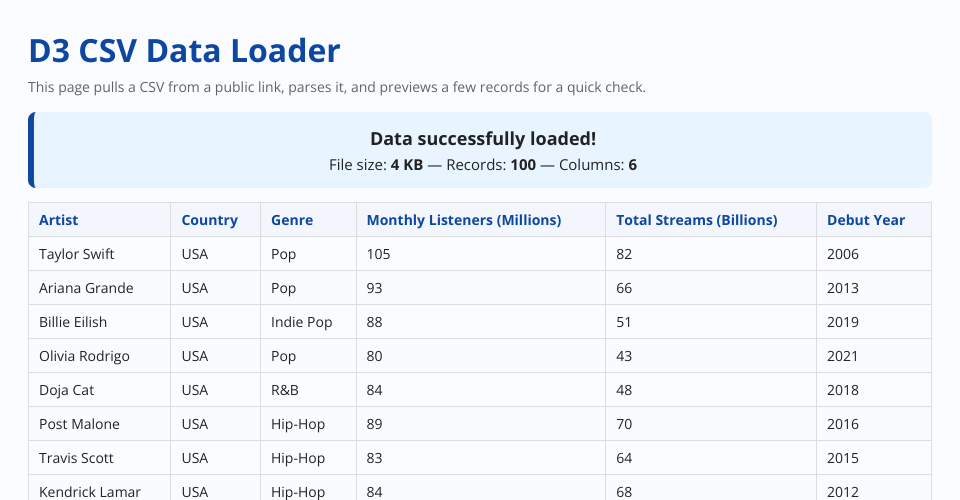Click the Indie Pop genre cell
Image resolution: width=960 pixels, height=500 pixels.
(x=301, y=322)
